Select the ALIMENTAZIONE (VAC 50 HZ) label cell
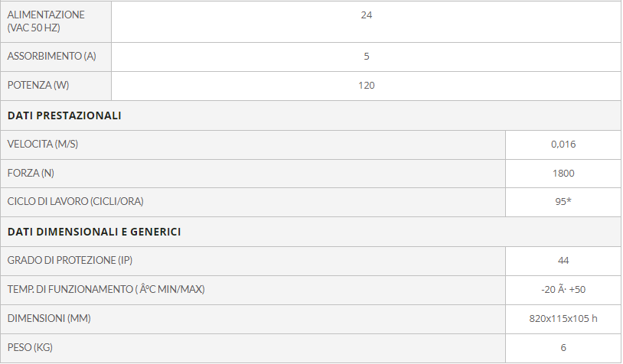 tap(56, 21)
